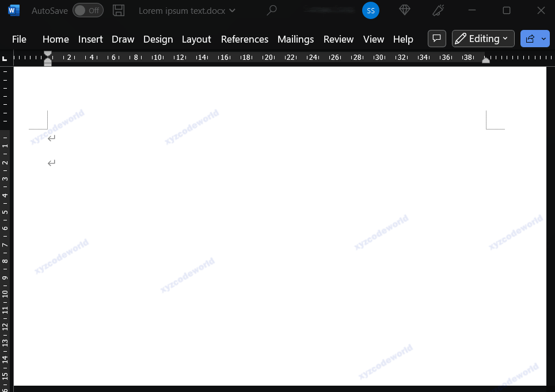Screen dimensions: 555x392
Task: Maximize the Word window
Action: [x=507, y=10]
